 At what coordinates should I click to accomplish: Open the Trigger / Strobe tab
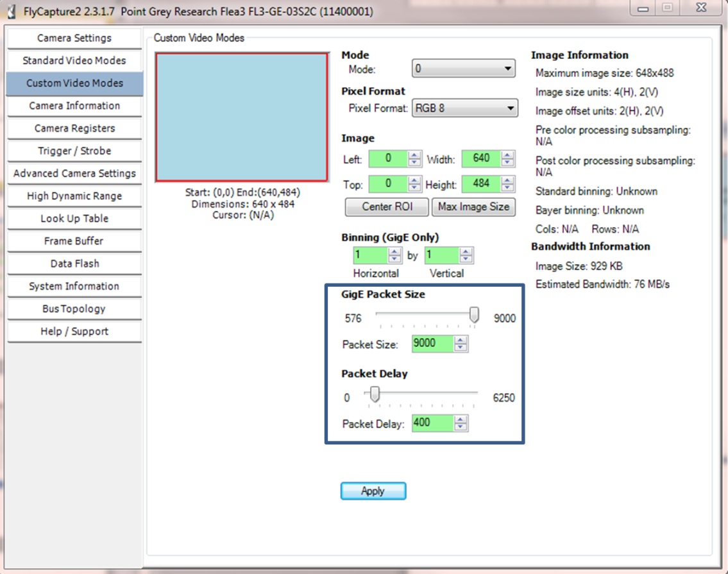[74, 151]
